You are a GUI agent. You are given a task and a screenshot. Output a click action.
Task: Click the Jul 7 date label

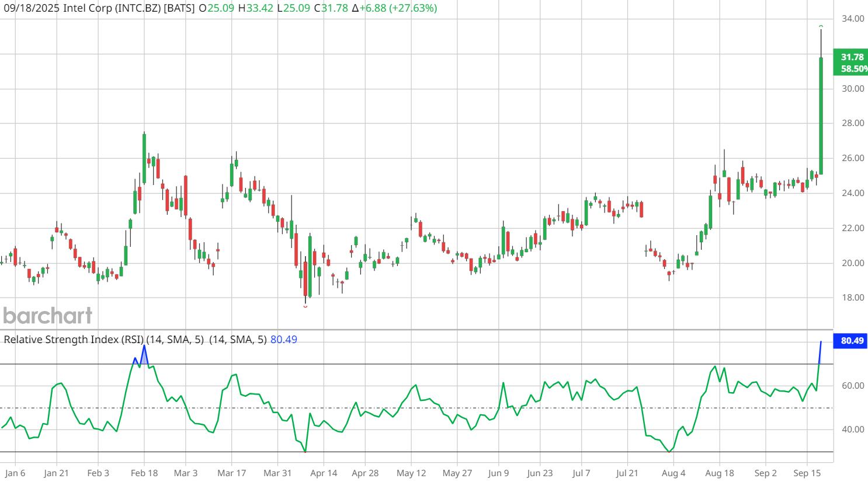coord(581,473)
